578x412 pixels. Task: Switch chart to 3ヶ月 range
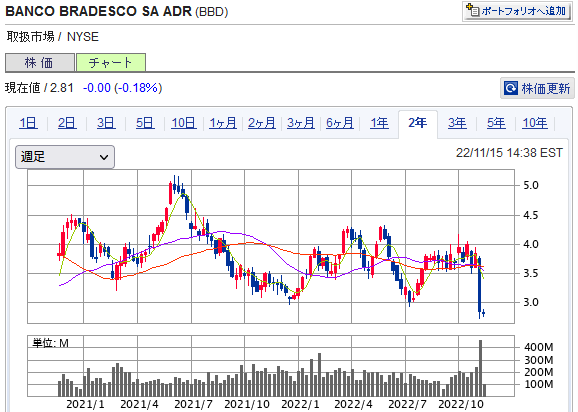pos(301,123)
